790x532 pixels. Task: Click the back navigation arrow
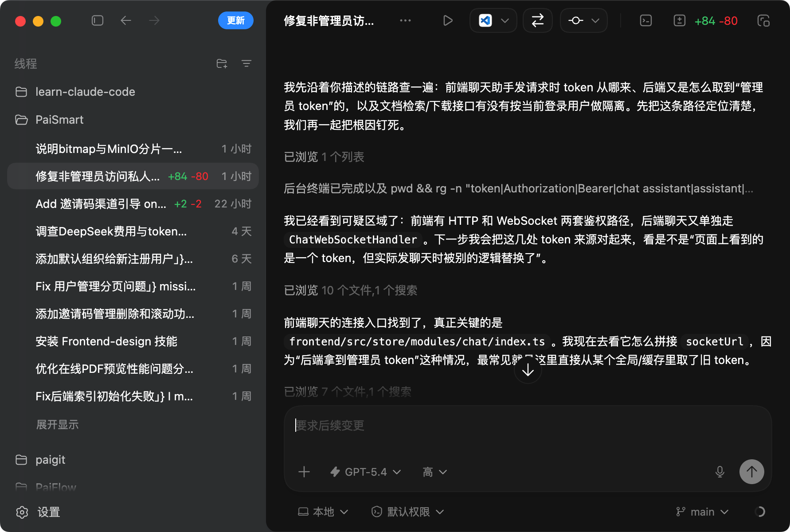pyautogui.click(x=126, y=21)
